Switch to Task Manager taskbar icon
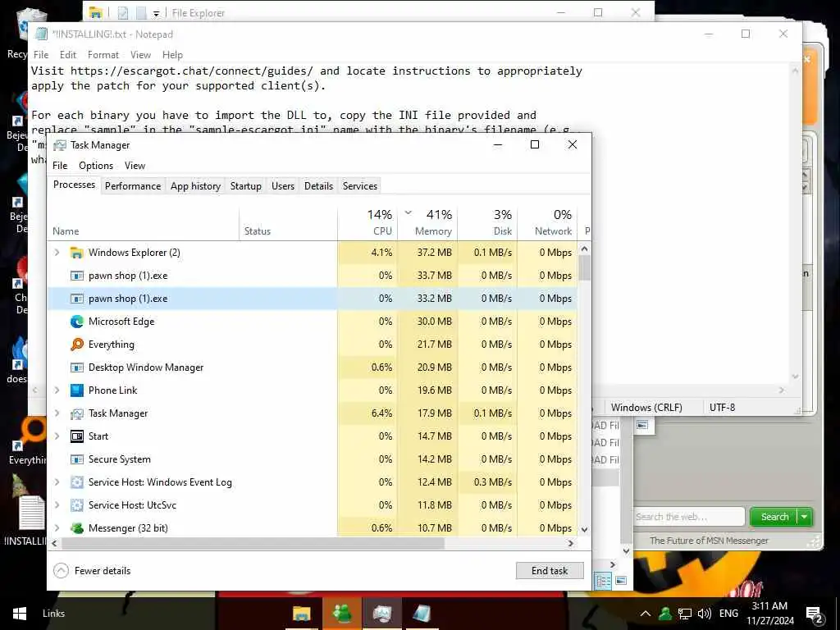The image size is (840, 630). click(381, 614)
